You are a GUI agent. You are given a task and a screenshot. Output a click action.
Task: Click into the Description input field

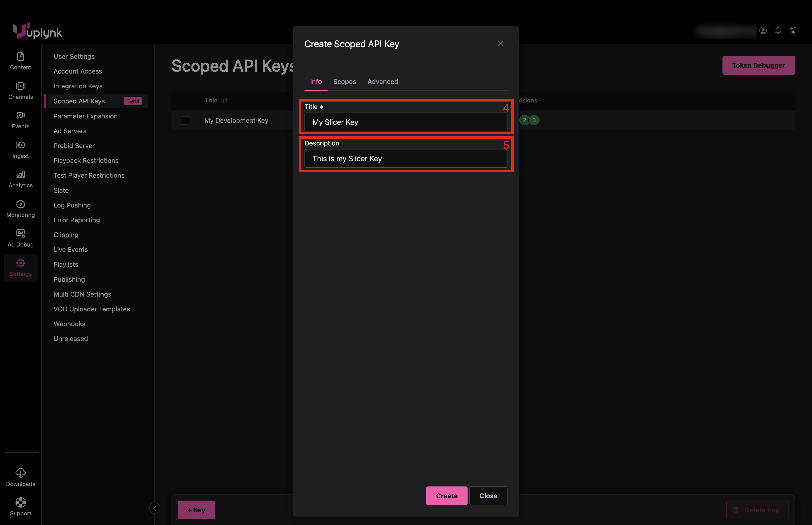coord(406,159)
